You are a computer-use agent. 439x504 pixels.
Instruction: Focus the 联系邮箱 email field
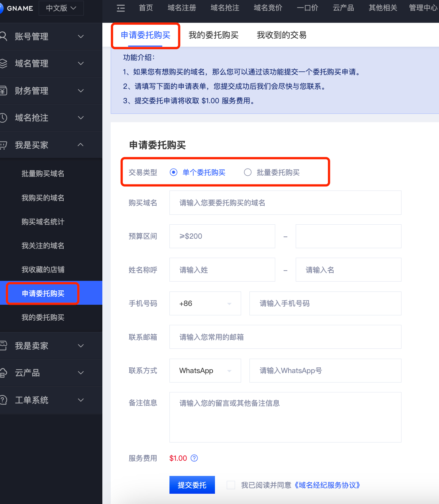(x=285, y=337)
